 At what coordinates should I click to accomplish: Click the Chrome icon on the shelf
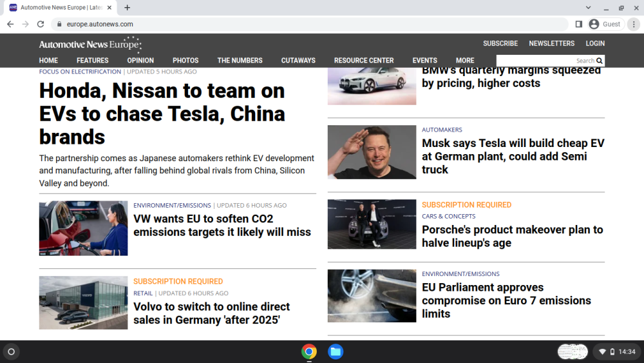309,352
